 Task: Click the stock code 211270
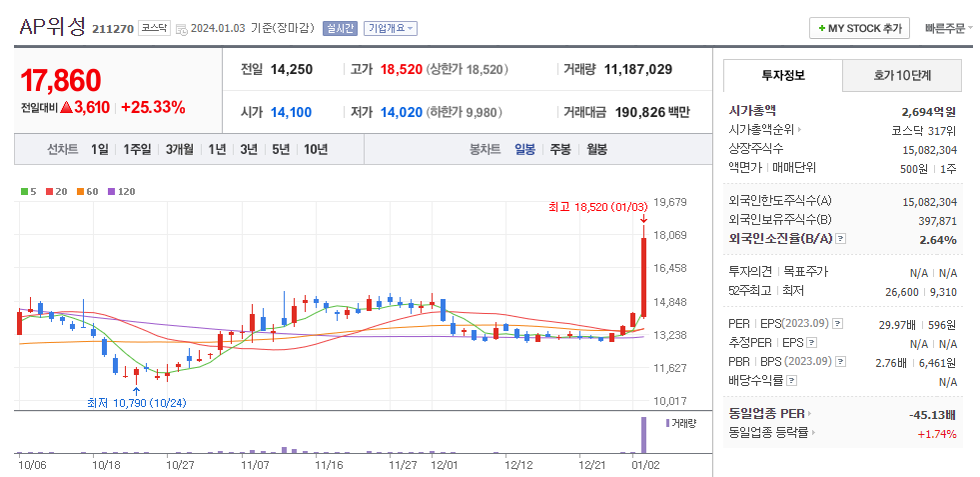pyautogui.click(x=113, y=29)
